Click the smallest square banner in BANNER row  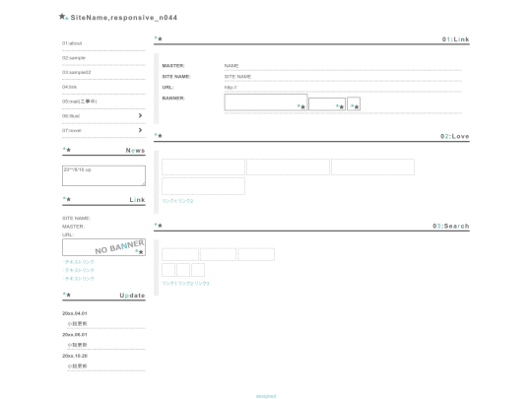pos(354,103)
